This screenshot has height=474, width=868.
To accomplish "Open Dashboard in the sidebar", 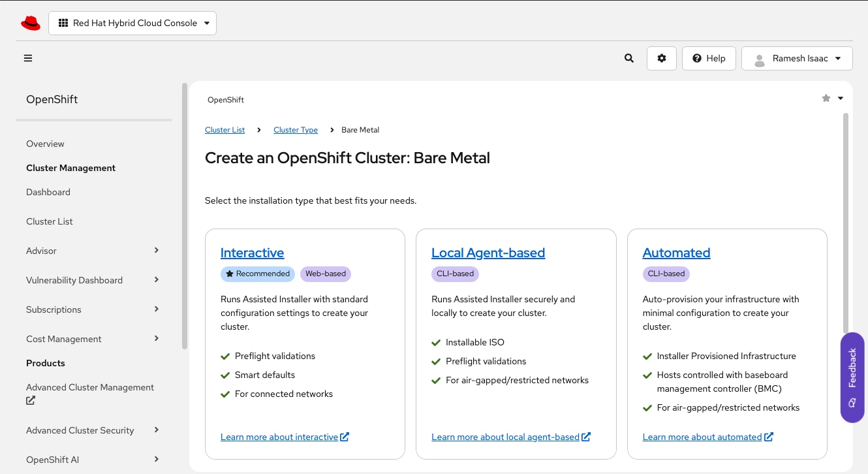I will [48, 192].
